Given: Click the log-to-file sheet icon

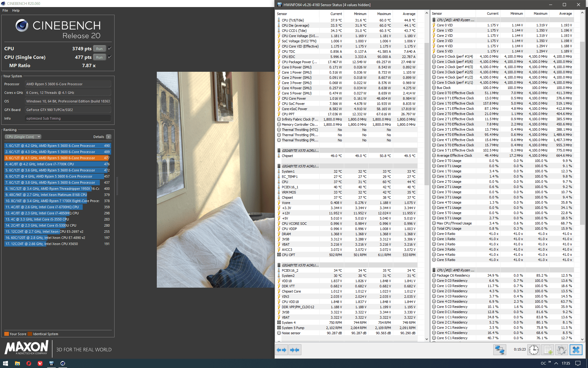Looking at the screenshot, I should 548,350.
